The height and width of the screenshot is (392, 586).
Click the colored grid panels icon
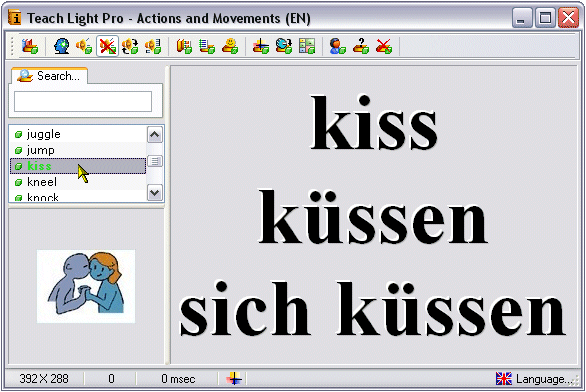click(x=307, y=46)
